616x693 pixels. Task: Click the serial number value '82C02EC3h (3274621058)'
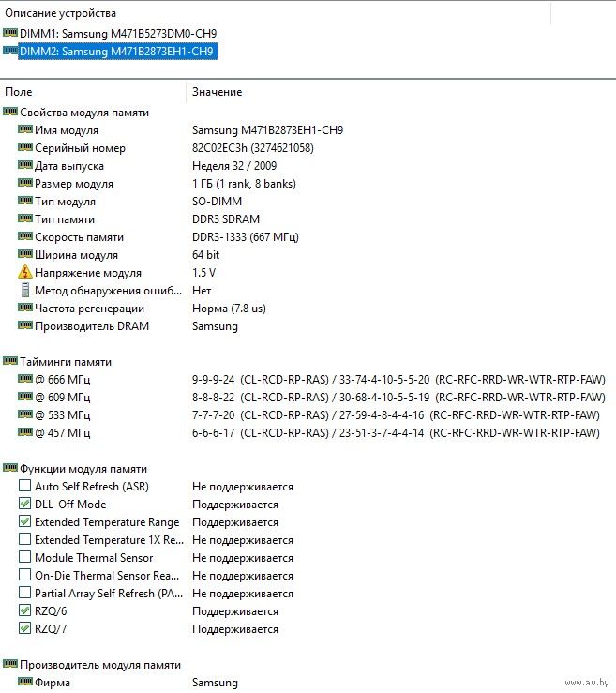[253, 148]
